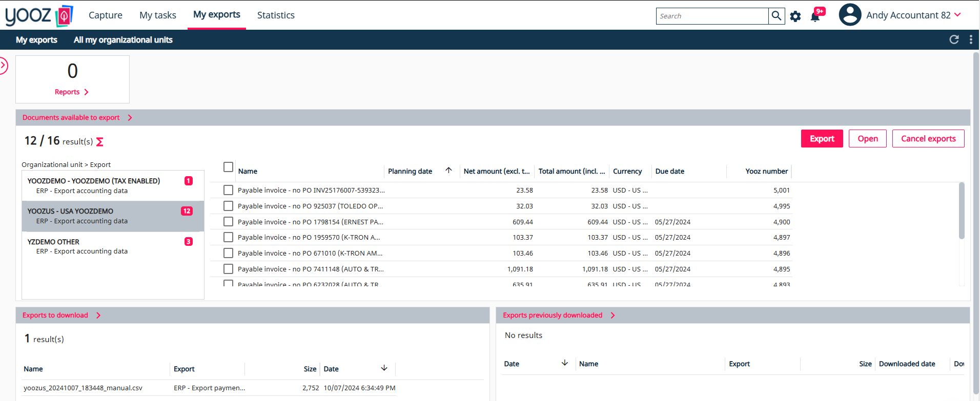
Task: Expand the left side panel arrow
Action: pos(4,66)
